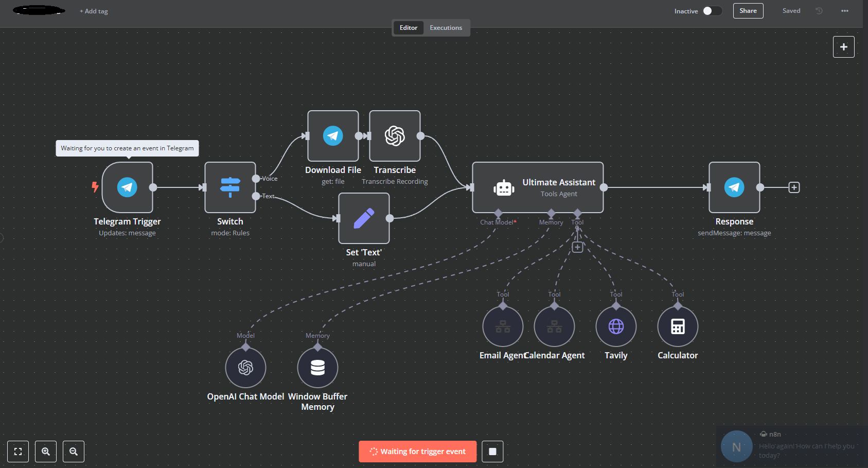Open the Tavily tool node

(x=616, y=326)
